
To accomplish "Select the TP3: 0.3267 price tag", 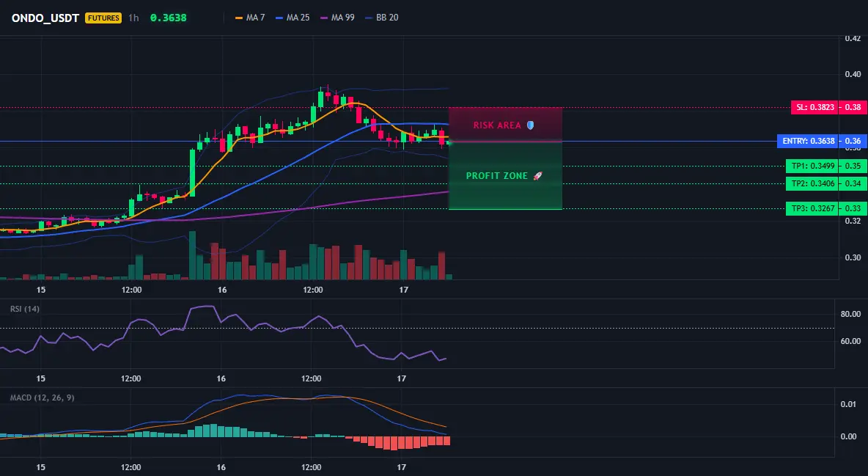I will (812, 209).
